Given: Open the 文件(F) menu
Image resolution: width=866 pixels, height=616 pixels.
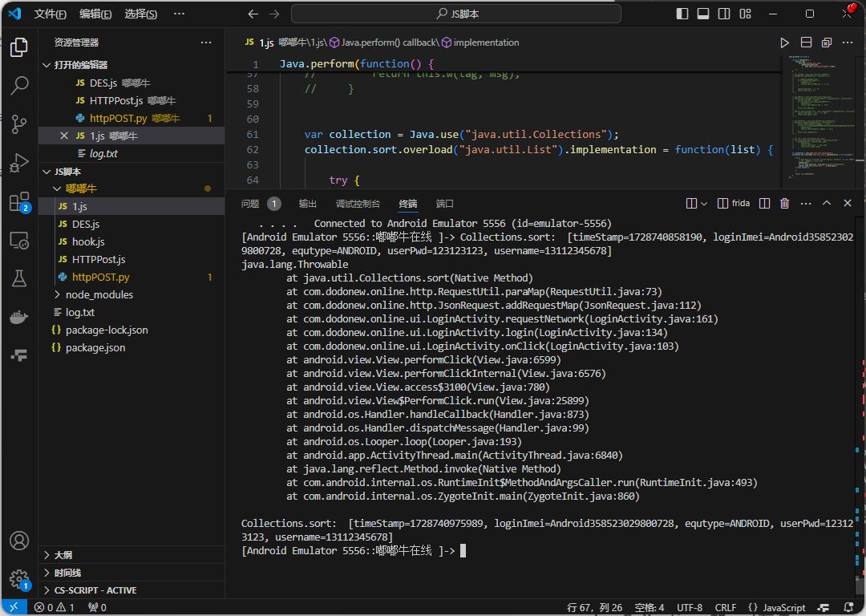Looking at the screenshot, I should [x=51, y=14].
